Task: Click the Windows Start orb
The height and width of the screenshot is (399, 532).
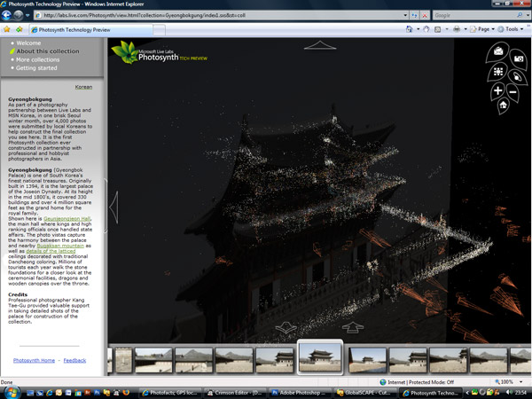Action: (x=12, y=392)
